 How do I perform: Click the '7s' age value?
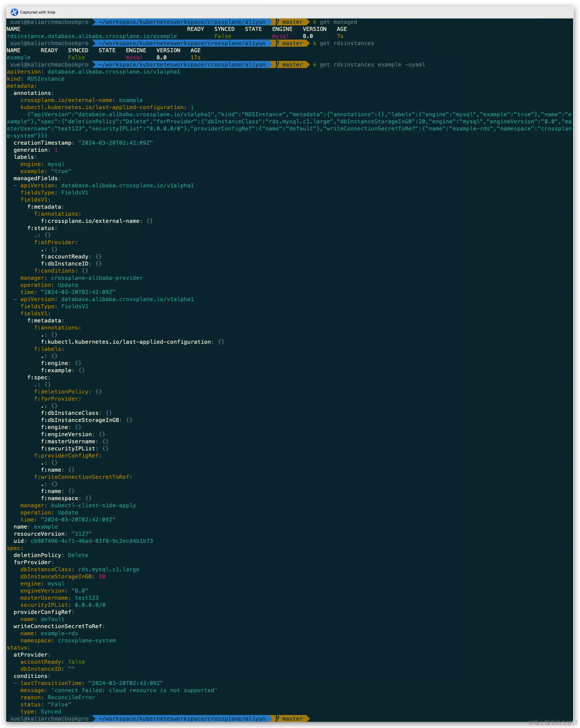tap(340, 36)
